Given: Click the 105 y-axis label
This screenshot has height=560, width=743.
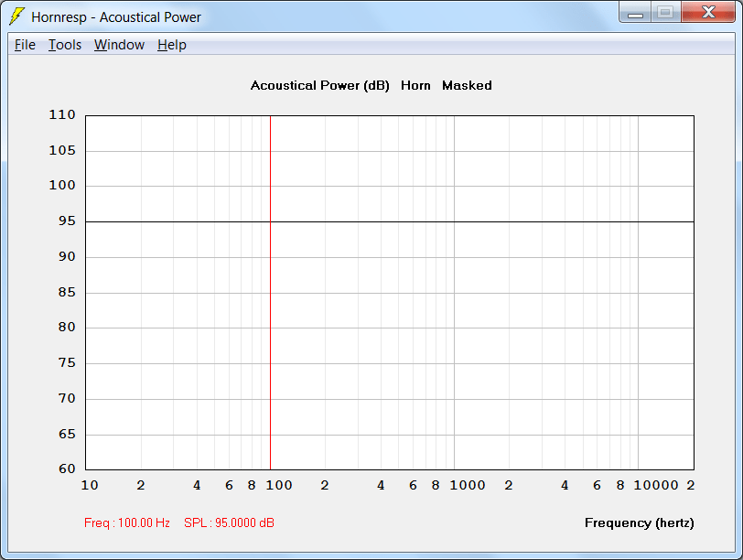Looking at the screenshot, I should (x=62, y=150).
